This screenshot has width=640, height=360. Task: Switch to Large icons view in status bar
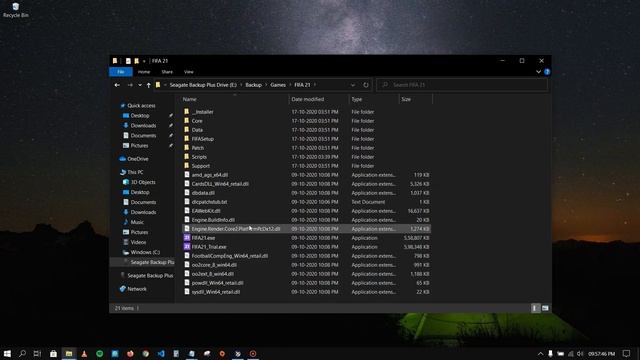(x=545, y=308)
